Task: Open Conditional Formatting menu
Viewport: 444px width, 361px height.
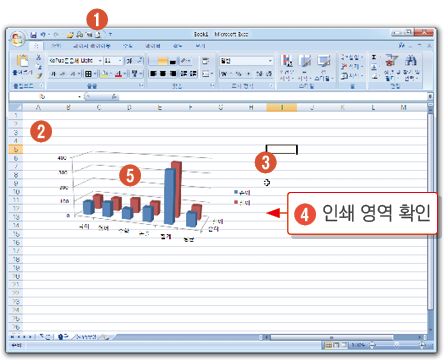Action: click(287, 68)
